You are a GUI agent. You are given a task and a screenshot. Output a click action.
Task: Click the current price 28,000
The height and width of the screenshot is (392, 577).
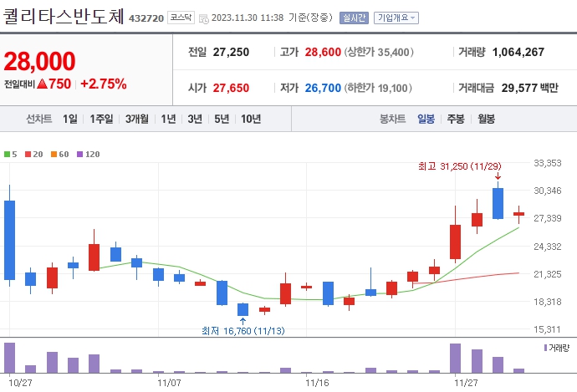coord(40,61)
